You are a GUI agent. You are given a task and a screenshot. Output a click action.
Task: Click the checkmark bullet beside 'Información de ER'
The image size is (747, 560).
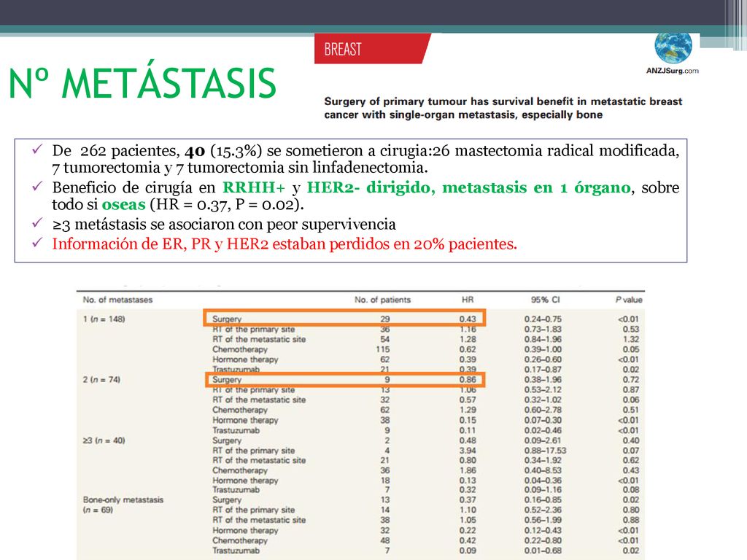(x=37, y=244)
